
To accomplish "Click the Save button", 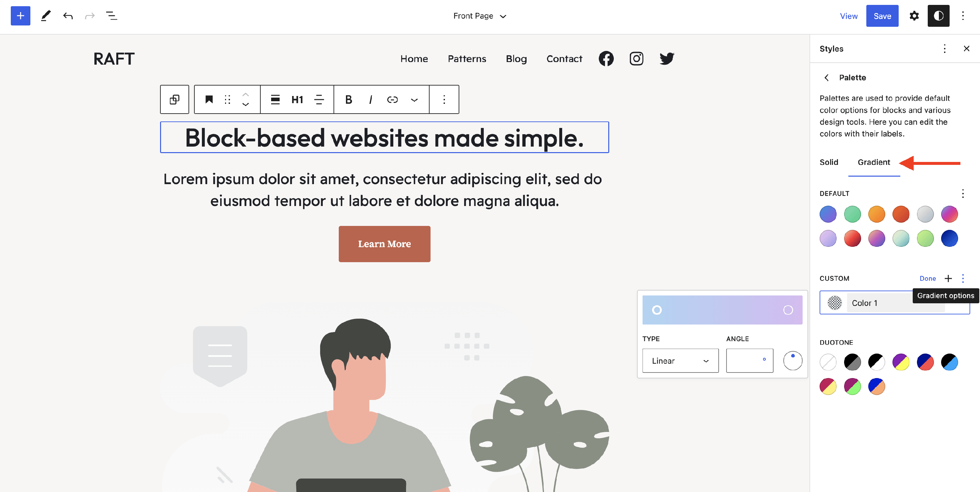I will 882,16.
